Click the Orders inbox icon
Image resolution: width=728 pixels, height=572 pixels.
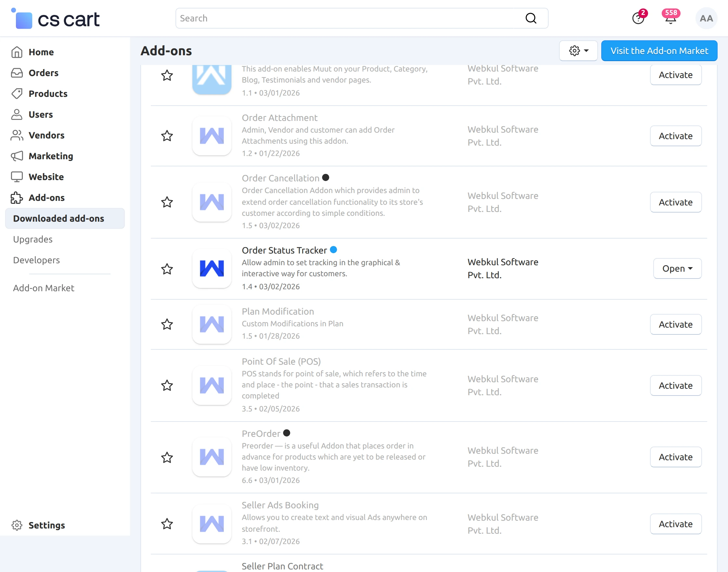tap(17, 73)
